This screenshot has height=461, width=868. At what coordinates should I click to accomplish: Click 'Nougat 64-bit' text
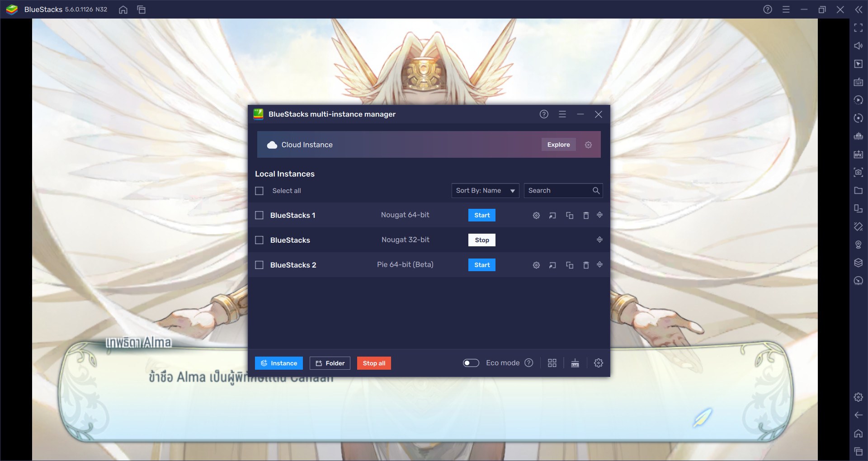pyautogui.click(x=405, y=215)
